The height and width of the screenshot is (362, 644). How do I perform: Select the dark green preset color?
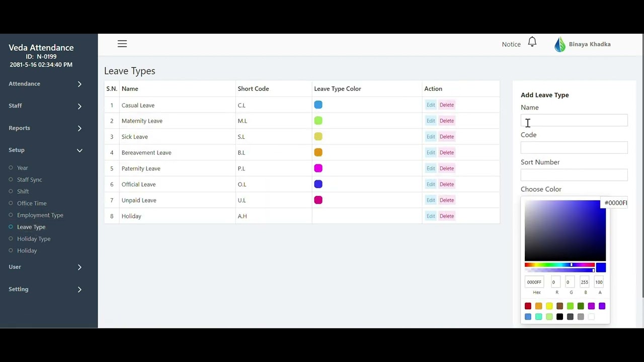pyautogui.click(x=581, y=306)
